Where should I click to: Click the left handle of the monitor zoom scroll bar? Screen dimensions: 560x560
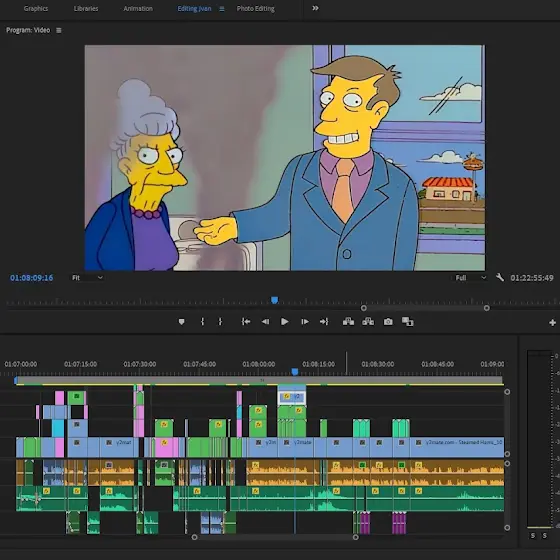(x=364, y=308)
